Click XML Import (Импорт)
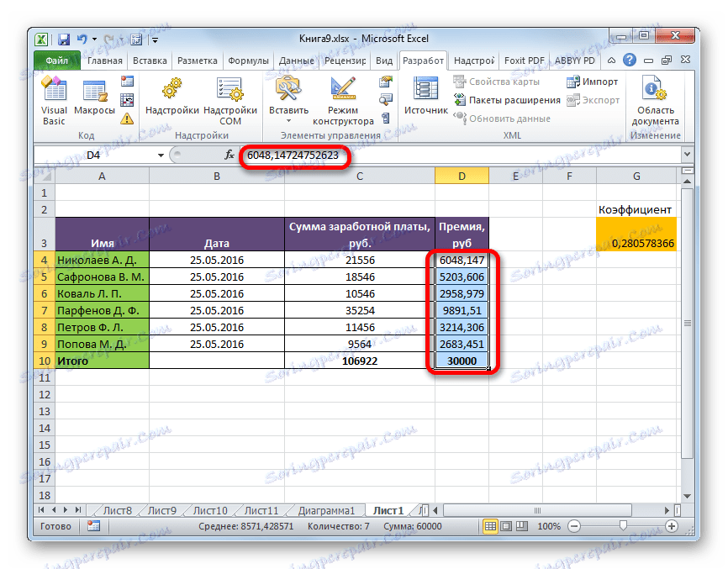 pos(593,82)
